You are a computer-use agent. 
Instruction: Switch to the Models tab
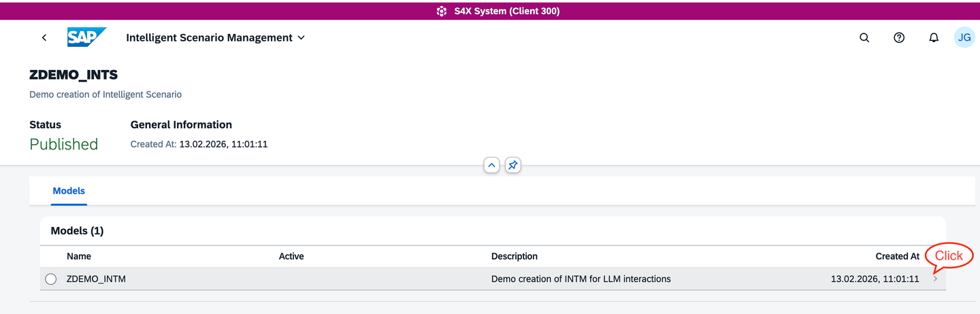point(69,191)
